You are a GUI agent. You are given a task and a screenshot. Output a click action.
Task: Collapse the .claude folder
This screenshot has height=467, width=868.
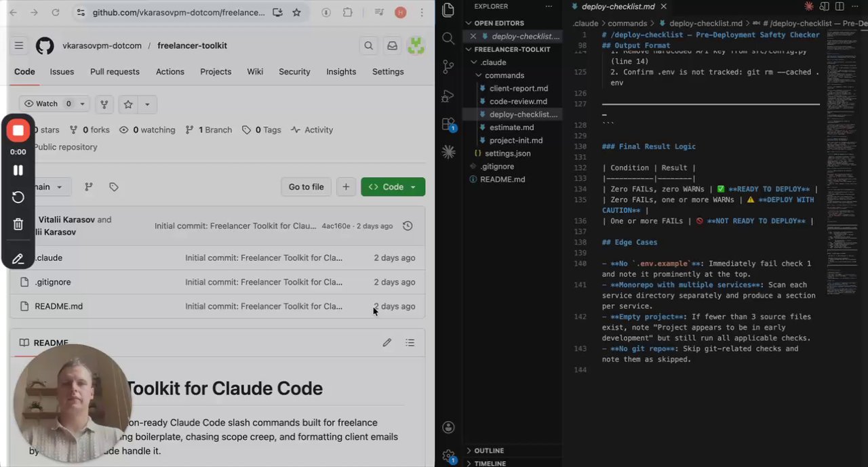click(513, 62)
